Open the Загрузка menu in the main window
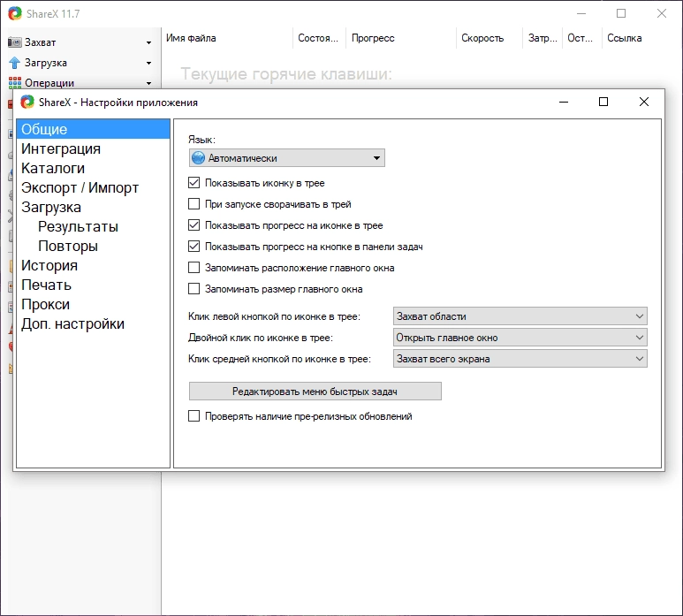This screenshot has width=683, height=616. 80,63
